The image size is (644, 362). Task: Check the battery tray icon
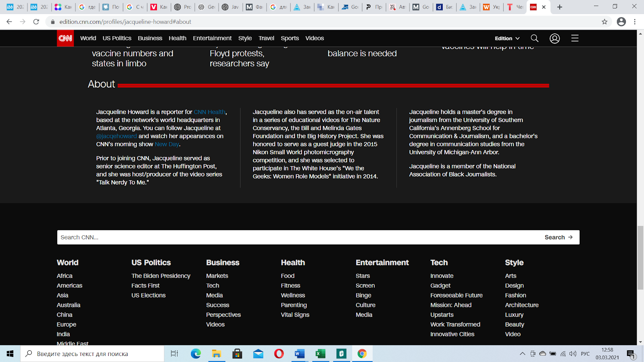(553, 354)
